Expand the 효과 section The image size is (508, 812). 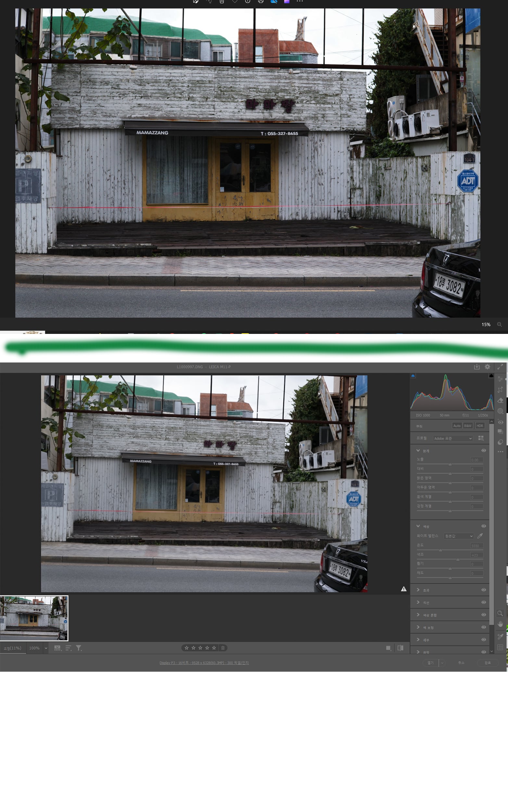pos(418,590)
